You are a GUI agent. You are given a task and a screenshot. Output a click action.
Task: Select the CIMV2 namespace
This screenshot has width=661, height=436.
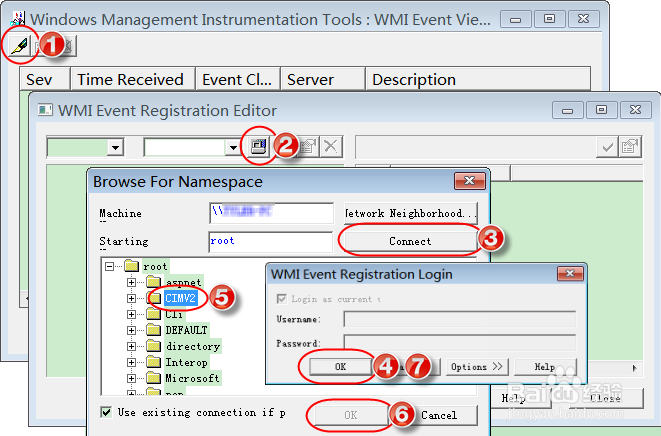point(180,298)
